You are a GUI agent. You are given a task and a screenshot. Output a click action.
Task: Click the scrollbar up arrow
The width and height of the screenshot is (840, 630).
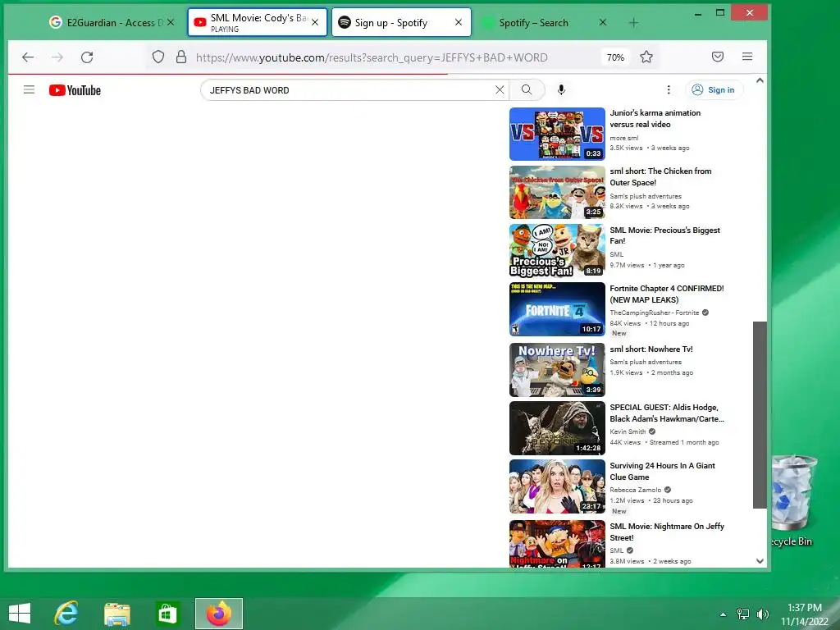pos(760,80)
